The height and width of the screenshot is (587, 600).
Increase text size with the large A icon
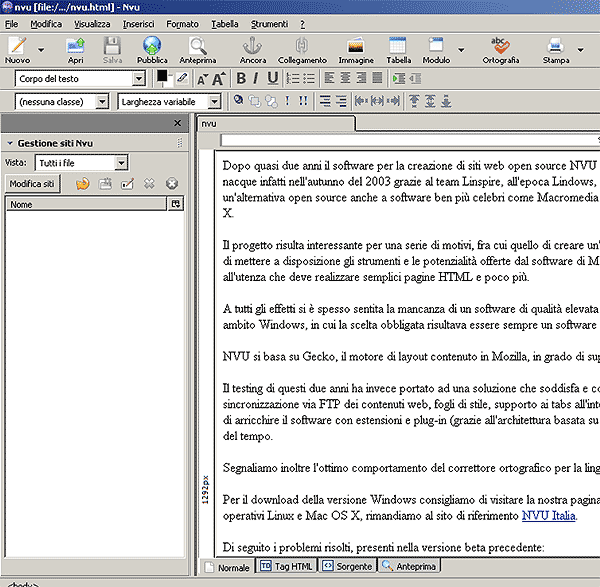218,79
